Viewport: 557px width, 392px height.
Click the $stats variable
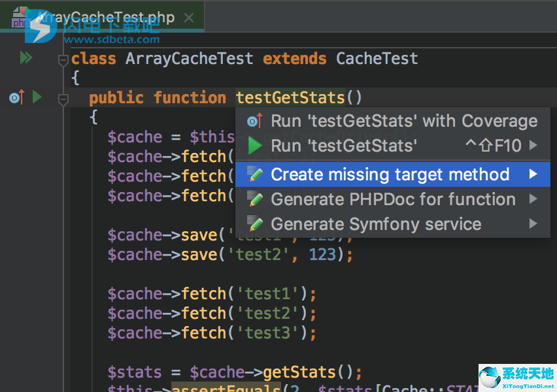135,372
